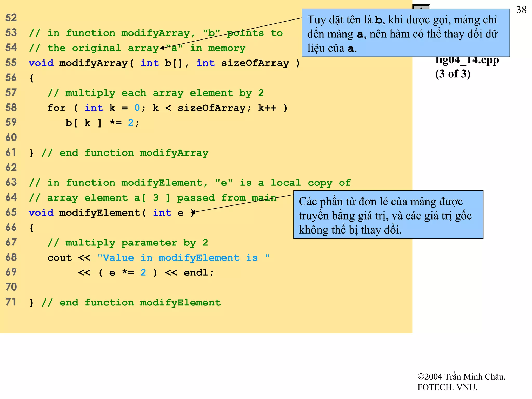Image resolution: width=532 pixels, height=399 pixels.
Task: Click the 'for' loop header line
Action: 167,108
